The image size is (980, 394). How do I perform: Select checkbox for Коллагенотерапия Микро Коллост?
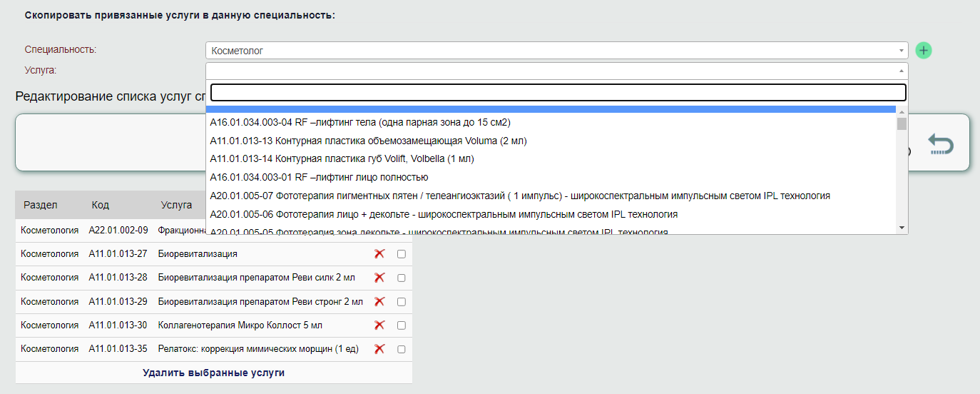pyautogui.click(x=401, y=325)
